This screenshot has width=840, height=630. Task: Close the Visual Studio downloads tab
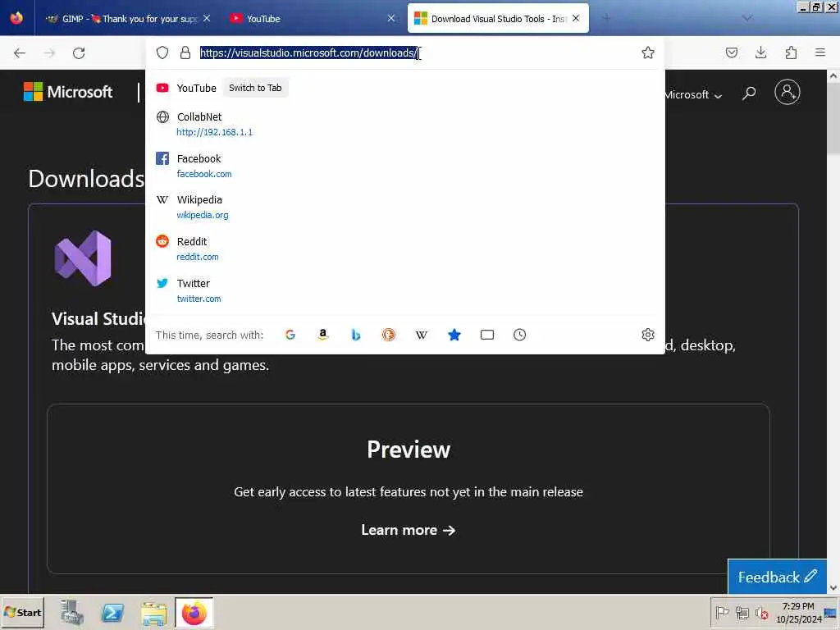pyautogui.click(x=576, y=18)
